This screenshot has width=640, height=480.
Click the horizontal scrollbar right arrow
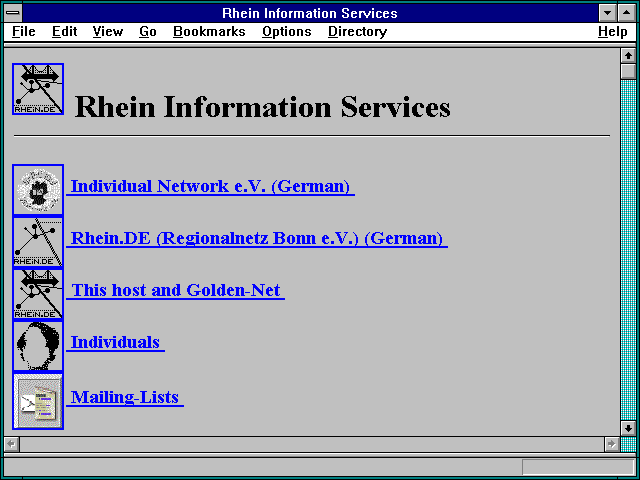click(612, 444)
